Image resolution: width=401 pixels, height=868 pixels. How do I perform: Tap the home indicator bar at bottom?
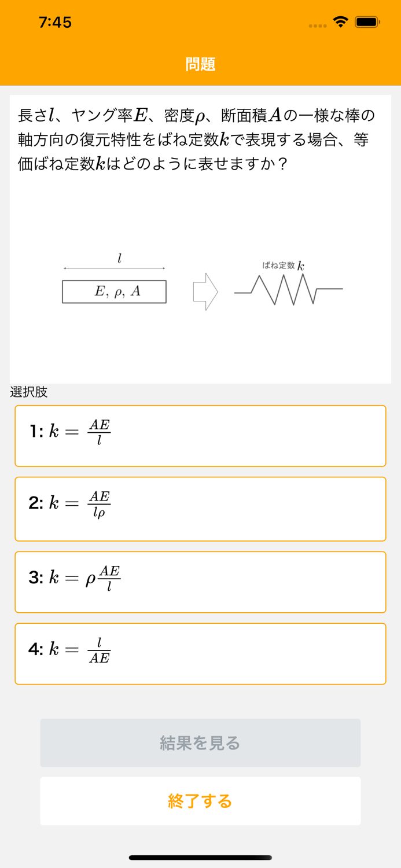pos(200,857)
